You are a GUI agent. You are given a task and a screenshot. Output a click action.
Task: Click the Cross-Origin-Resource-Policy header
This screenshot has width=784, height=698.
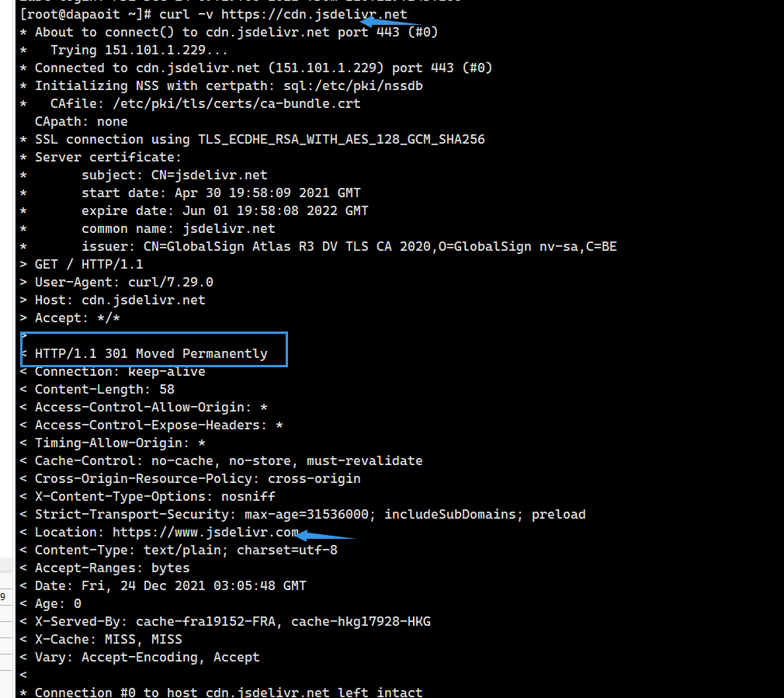pos(190,479)
